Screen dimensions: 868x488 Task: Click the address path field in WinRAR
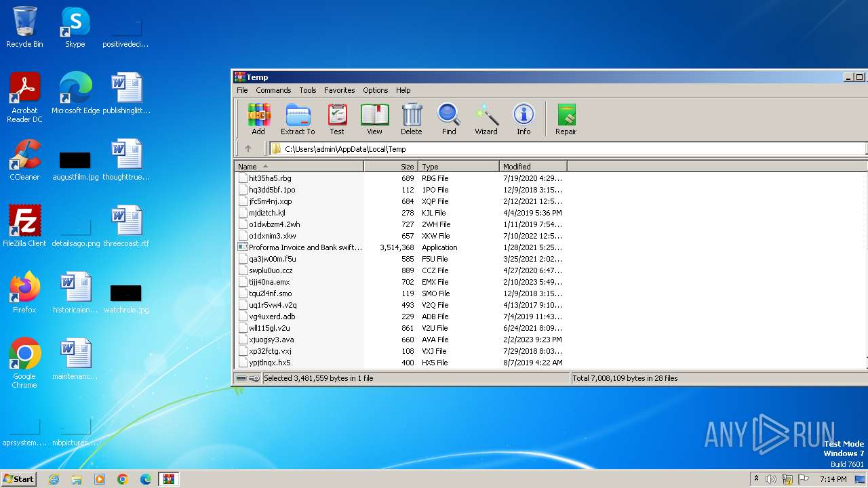568,149
